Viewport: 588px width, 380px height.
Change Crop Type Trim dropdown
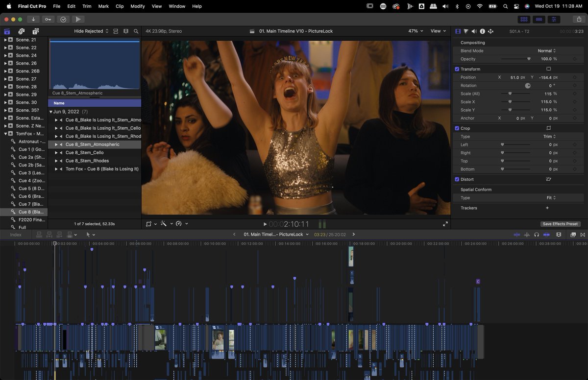[550, 137]
